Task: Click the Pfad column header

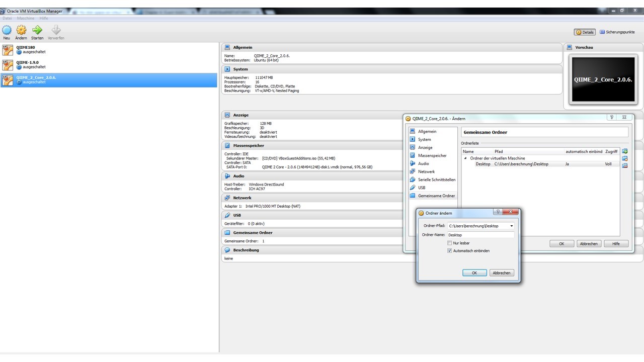Action: point(499,151)
